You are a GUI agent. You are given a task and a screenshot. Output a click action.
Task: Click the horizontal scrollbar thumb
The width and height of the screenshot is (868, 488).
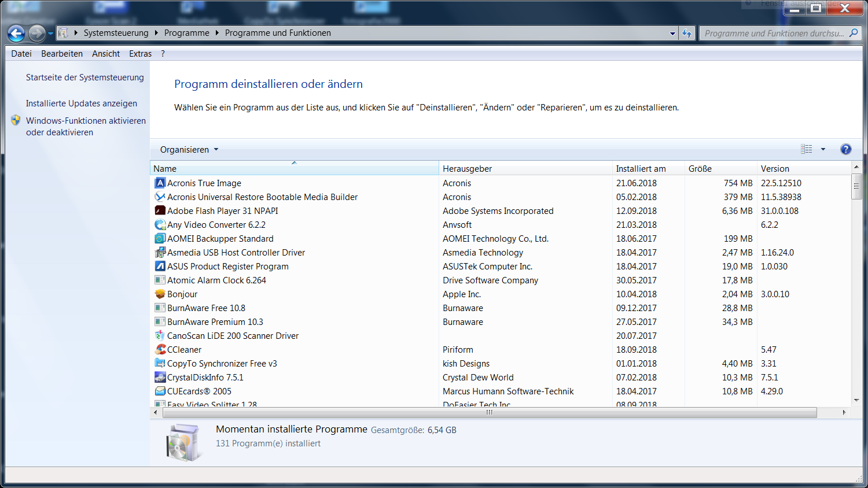tap(490, 412)
